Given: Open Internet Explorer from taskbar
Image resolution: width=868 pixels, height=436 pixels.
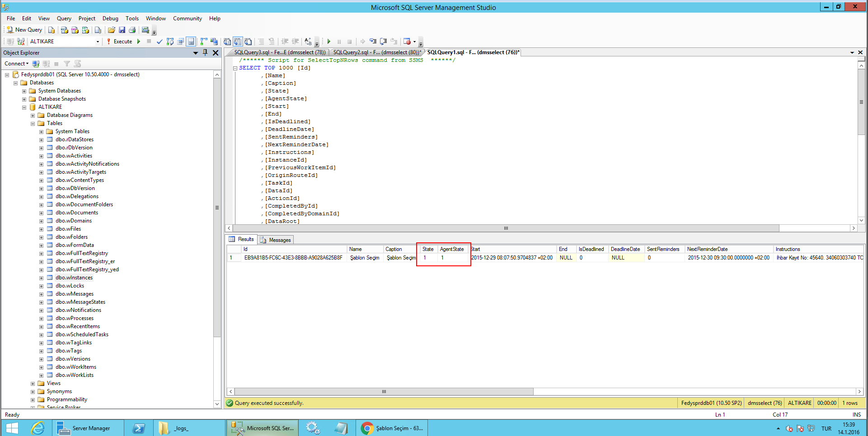Looking at the screenshot, I should pos(38,428).
